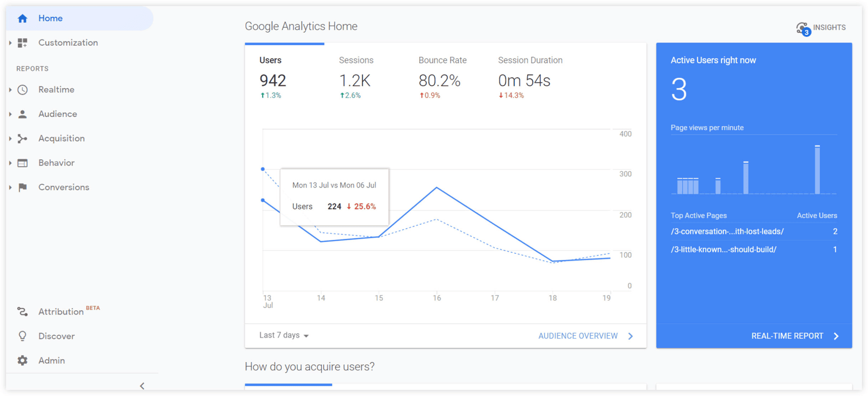
Task: Click the Home house icon in sidebar
Action: pos(22,18)
